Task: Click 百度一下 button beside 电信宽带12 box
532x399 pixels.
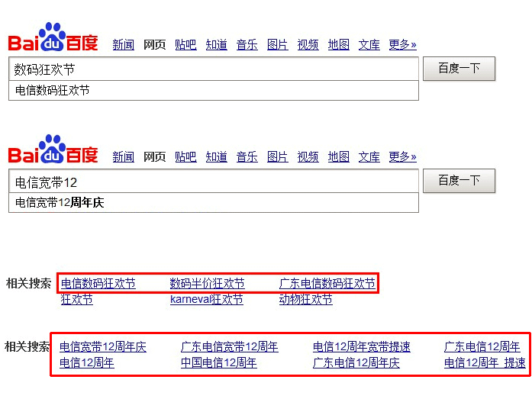Action: [x=459, y=181]
